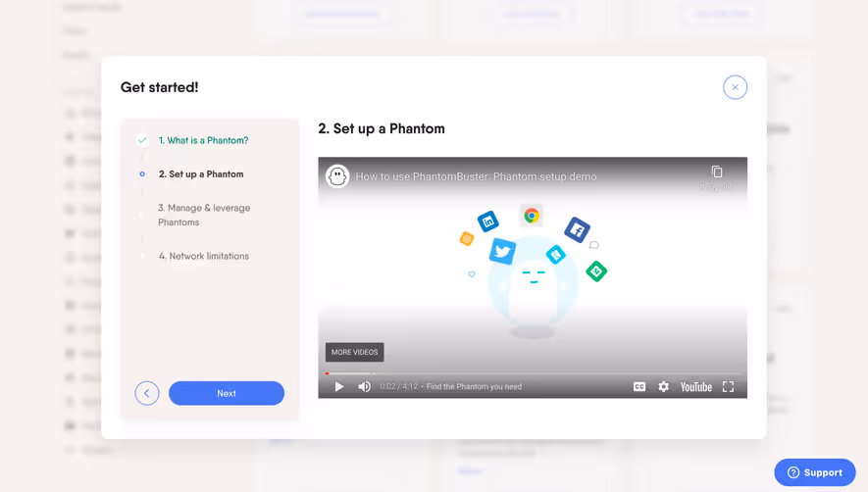Select step 2 Set up a Phantom
Image resolution: width=868 pixels, height=492 pixels.
point(201,174)
